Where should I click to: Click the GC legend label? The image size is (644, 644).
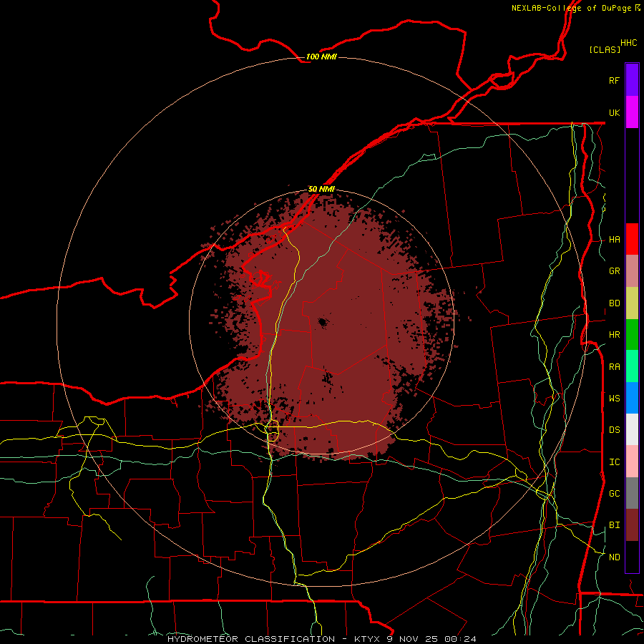point(614,494)
